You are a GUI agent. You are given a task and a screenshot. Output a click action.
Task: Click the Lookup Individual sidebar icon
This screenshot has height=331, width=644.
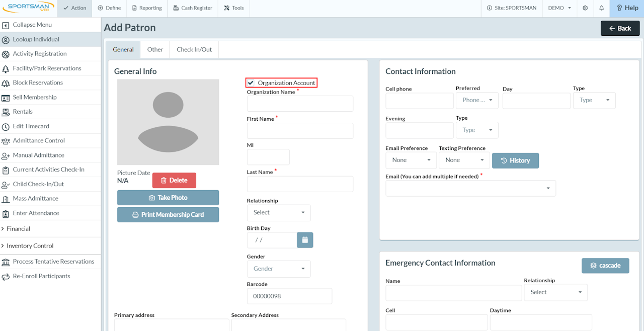tap(6, 40)
